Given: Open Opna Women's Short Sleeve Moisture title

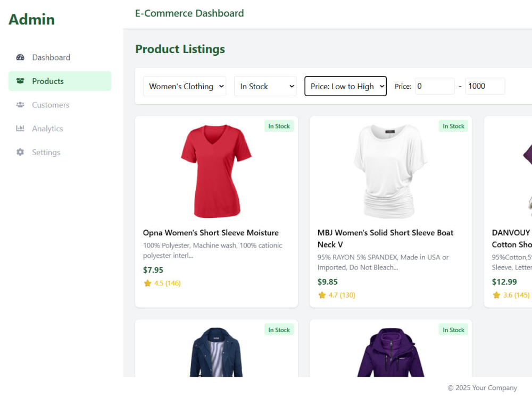Looking at the screenshot, I should 211,233.
